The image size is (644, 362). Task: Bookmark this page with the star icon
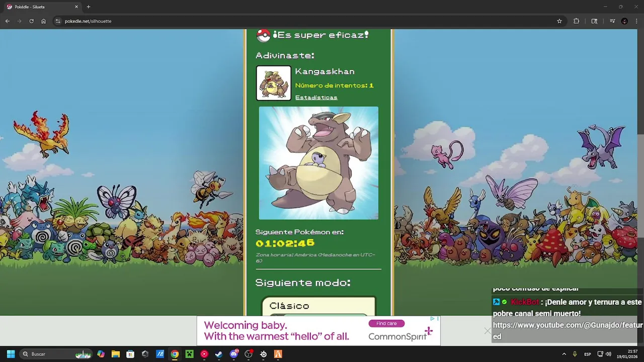[x=559, y=21]
